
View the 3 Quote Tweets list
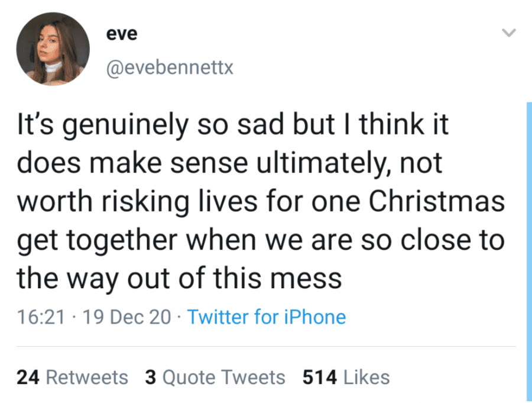(x=215, y=377)
